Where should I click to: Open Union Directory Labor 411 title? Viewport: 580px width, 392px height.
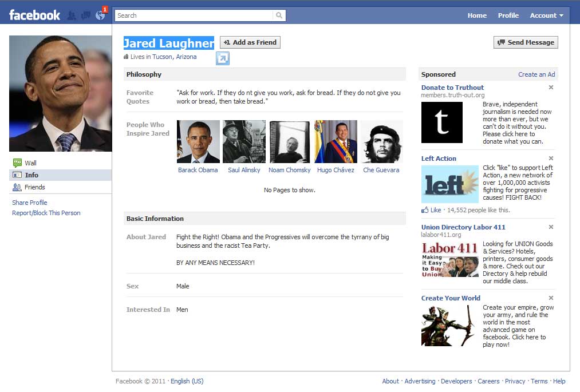coord(463,227)
